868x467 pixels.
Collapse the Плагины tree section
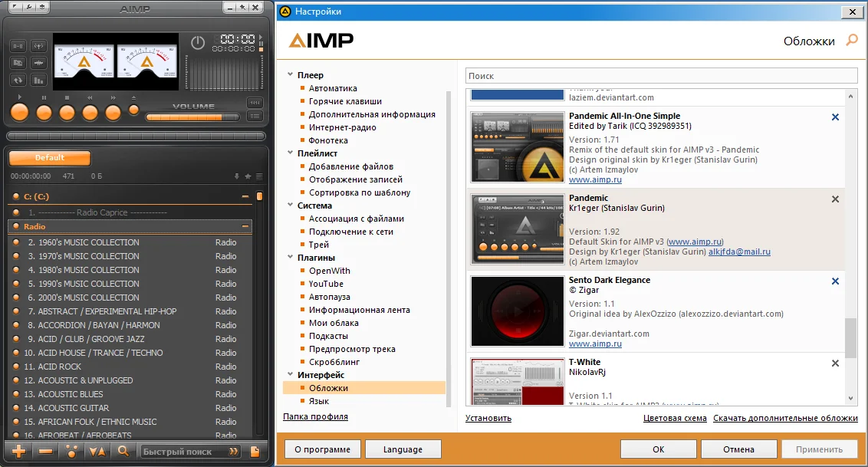290,258
